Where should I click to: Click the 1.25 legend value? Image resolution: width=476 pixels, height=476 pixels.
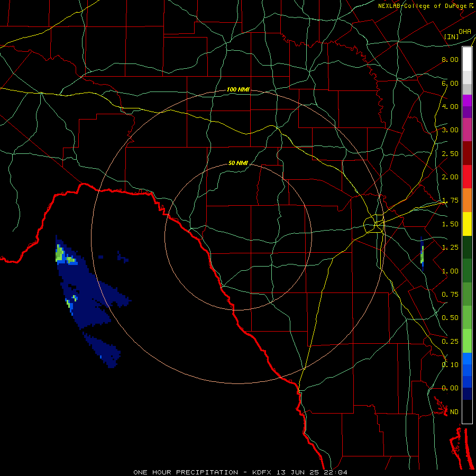[450, 248]
